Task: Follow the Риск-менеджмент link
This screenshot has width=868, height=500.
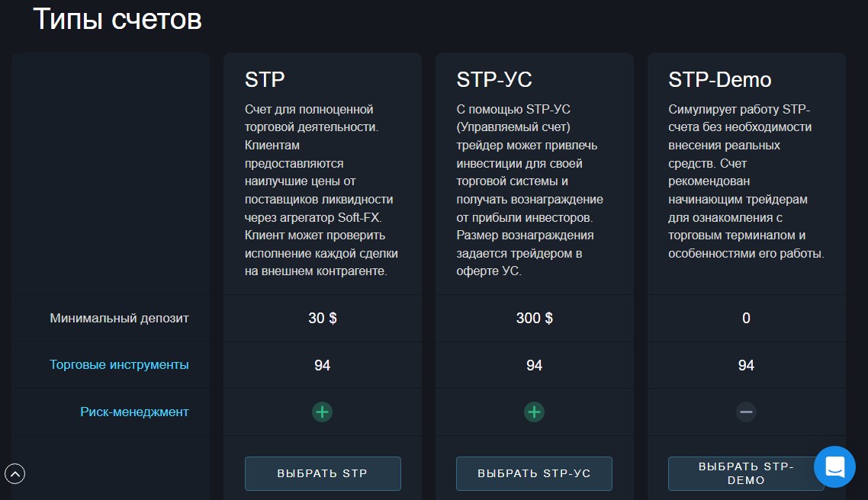Action: coord(134,412)
